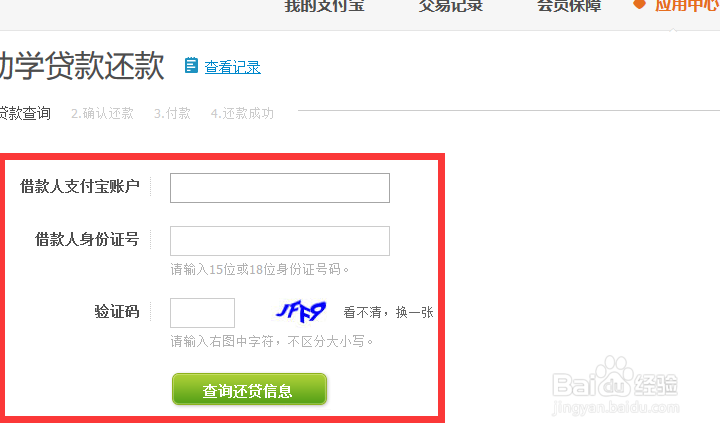Open the 查看记录 link

click(x=232, y=67)
